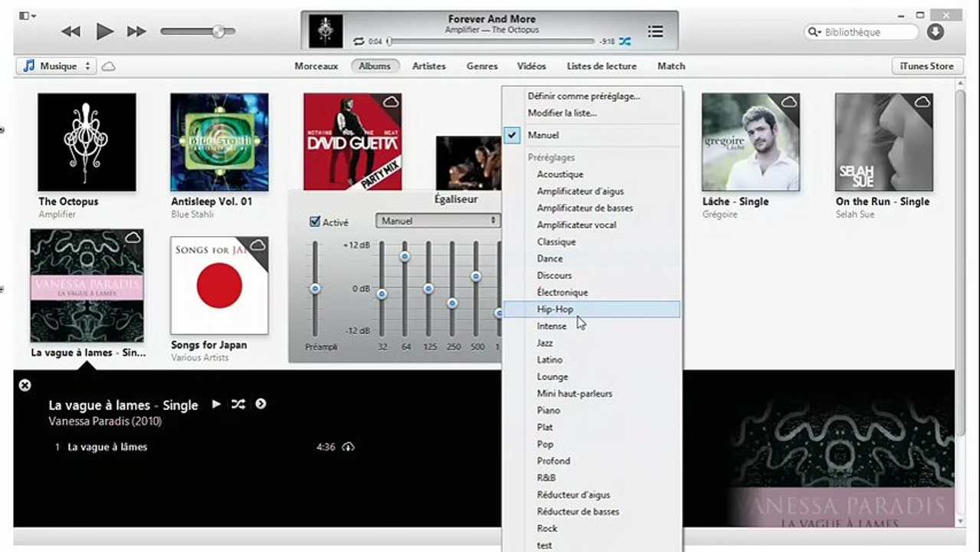Screen dimensions: 980x552
Task: Select The Octopus album cover
Action: point(87,142)
